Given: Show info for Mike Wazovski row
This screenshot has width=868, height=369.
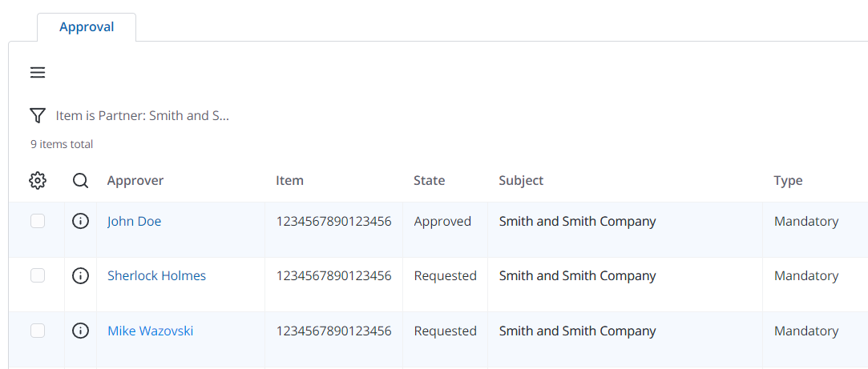Looking at the screenshot, I should tap(80, 331).
